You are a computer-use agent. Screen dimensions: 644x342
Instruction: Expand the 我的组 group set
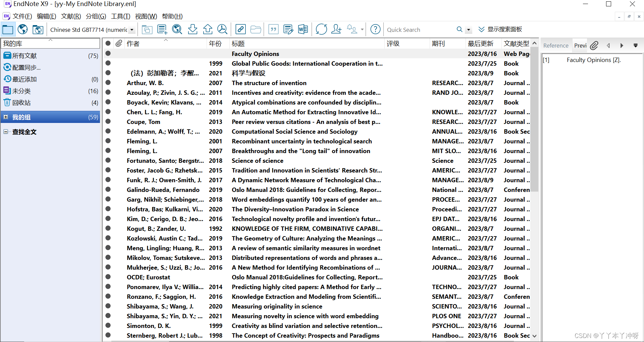6,117
